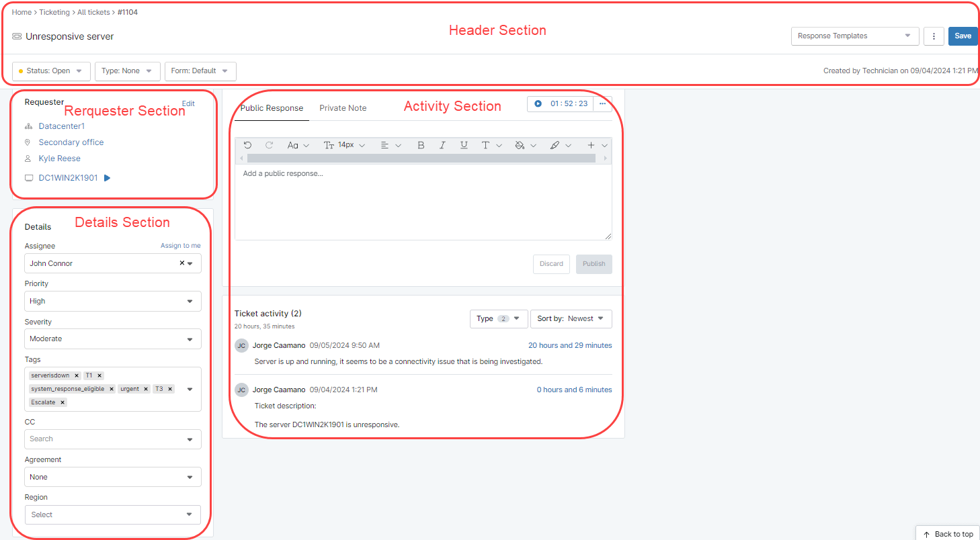The image size is (980, 540).
Task: Toggle underline formatting in response editor
Action: [464, 145]
